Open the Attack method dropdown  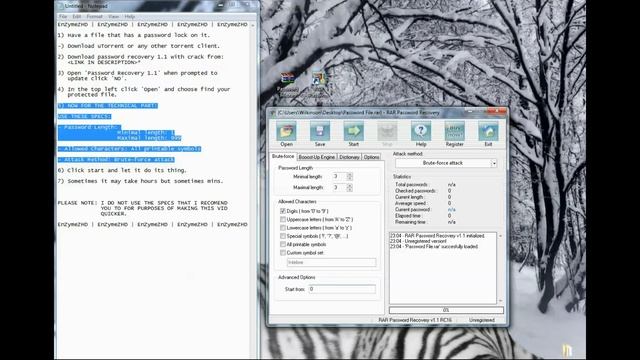click(x=493, y=163)
